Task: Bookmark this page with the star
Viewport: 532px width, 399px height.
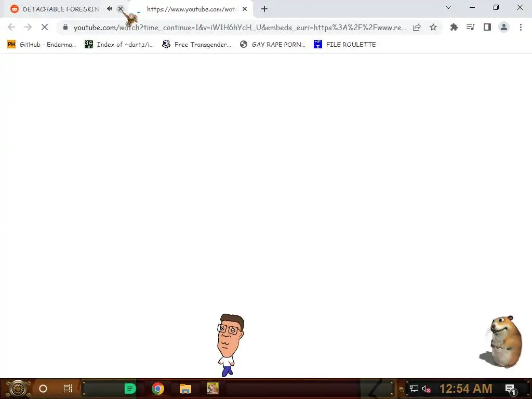Action: click(433, 27)
